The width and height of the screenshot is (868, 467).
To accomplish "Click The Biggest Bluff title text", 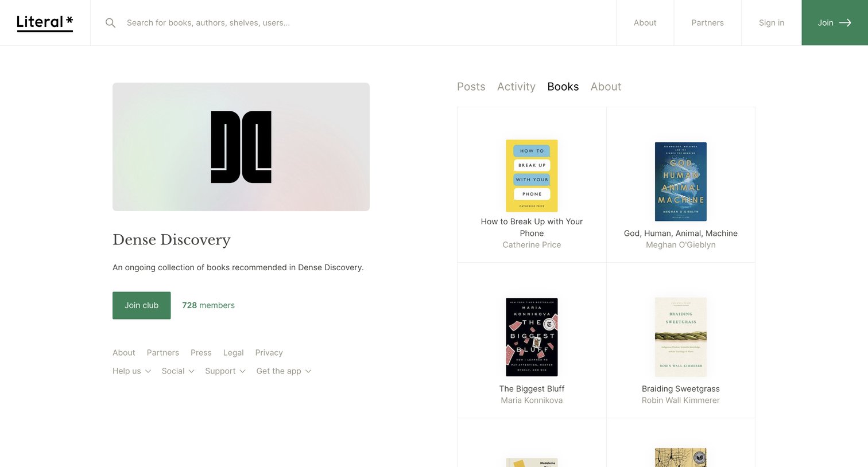I will coord(532,389).
